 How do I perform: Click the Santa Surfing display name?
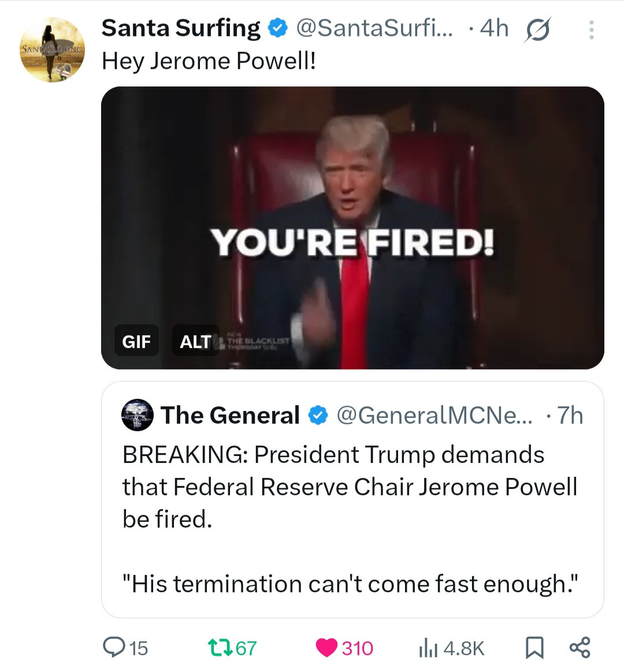pos(181,28)
